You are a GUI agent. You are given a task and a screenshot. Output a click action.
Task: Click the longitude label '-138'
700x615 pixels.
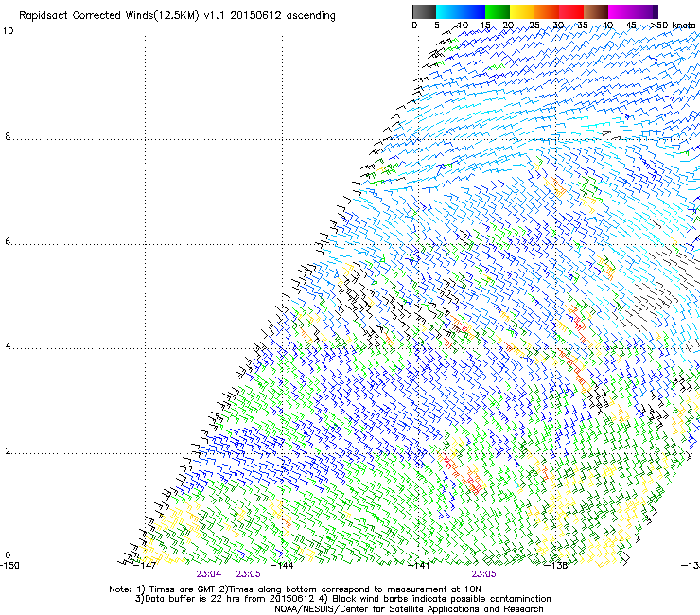(556, 566)
